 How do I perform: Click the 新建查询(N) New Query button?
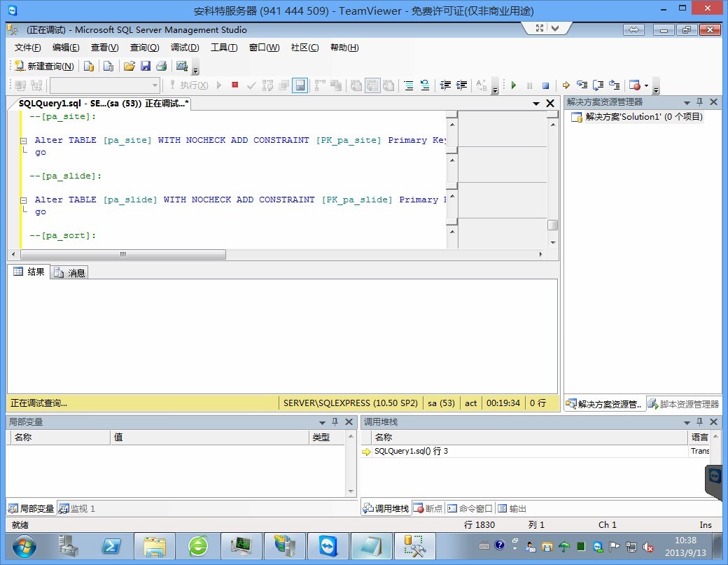point(44,66)
